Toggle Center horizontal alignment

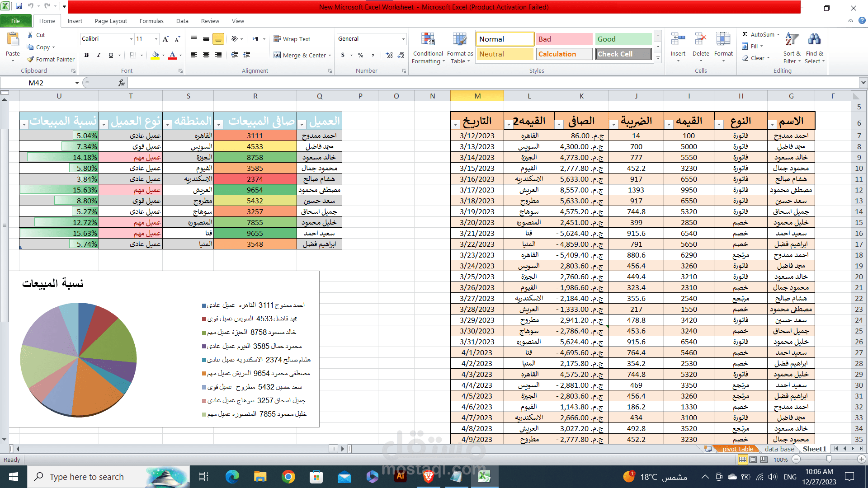tap(206, 55)
